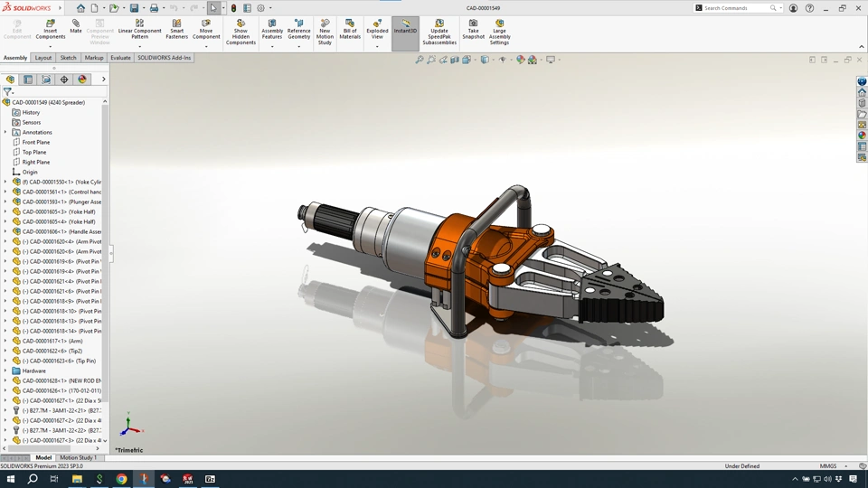Screen dimensions: 868x488
Task: Create a new document
Action: click(x=95, y=8)
